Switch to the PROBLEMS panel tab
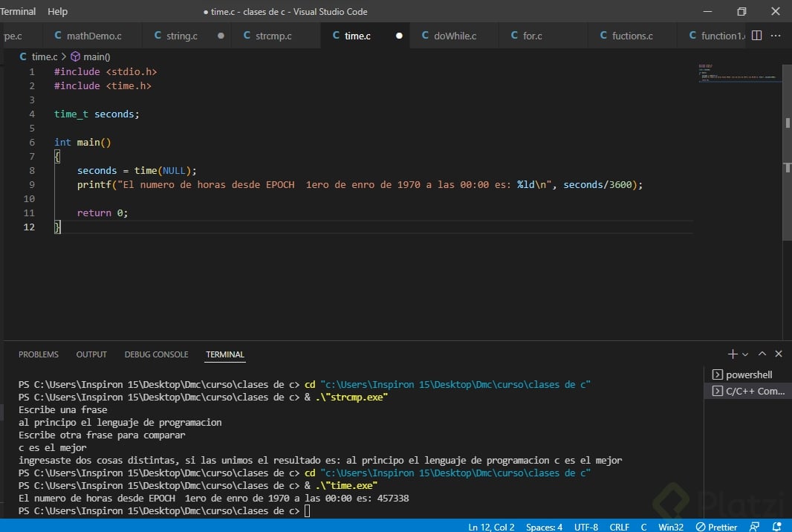 click(39, 354)
